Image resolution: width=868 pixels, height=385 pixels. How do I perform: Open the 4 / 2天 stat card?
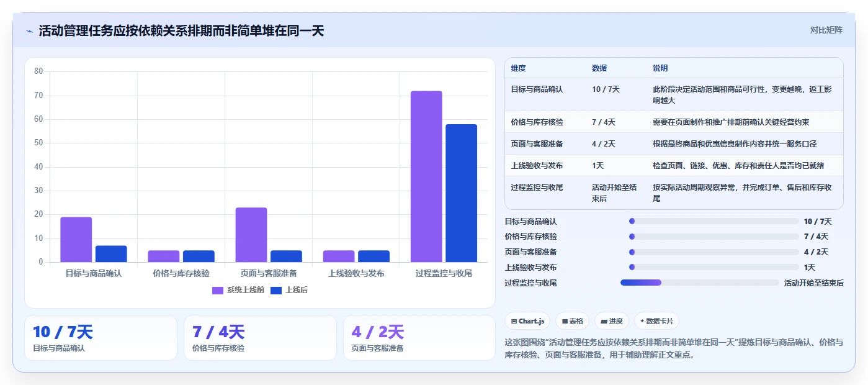coord(419,338)
